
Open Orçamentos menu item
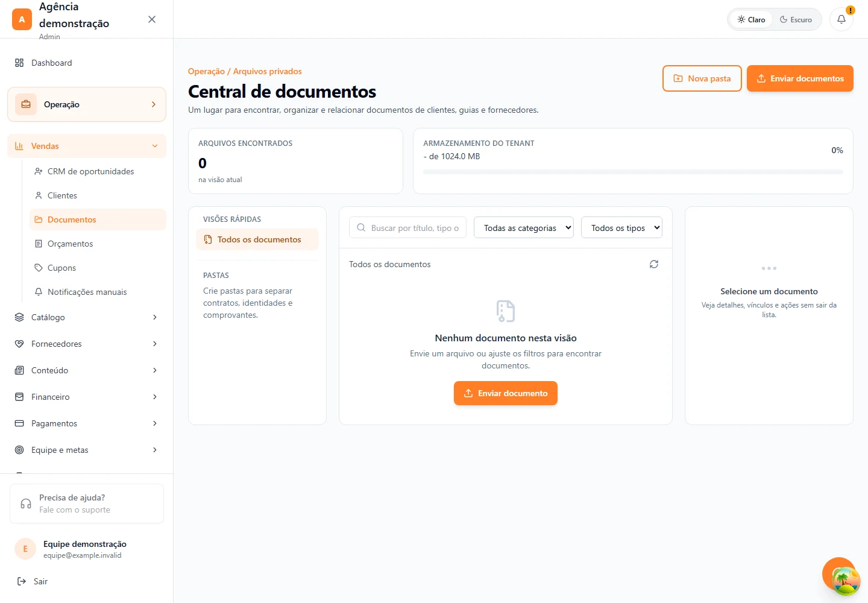98,244
